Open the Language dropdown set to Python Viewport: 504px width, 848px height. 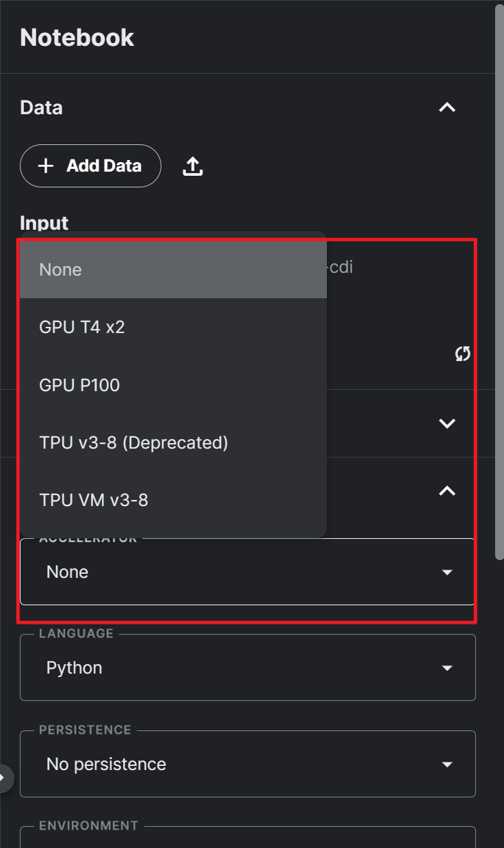247,667
